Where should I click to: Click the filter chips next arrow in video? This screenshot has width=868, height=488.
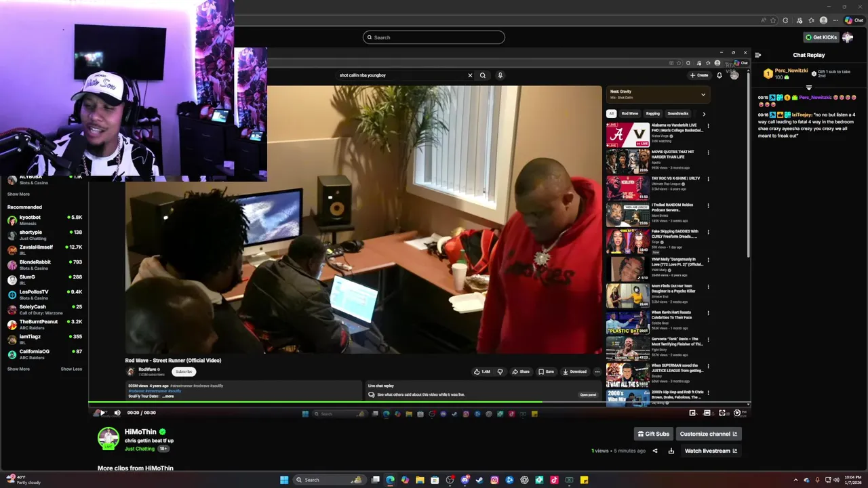coord(703,114)
